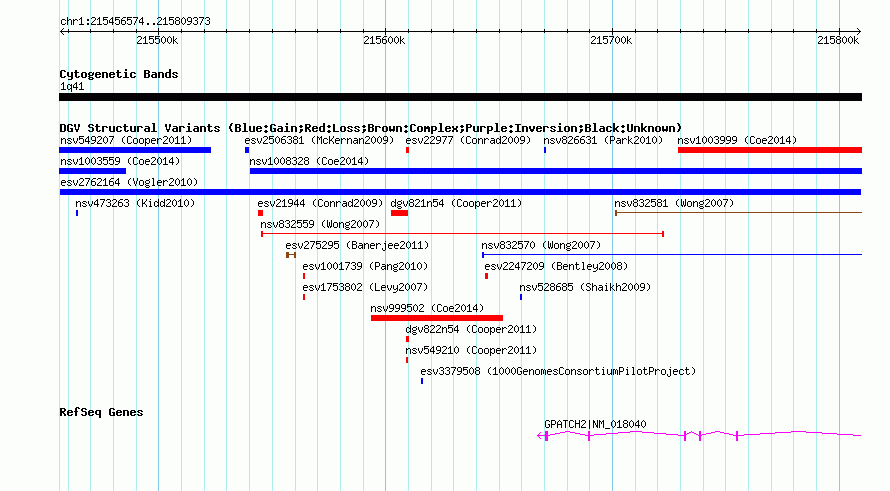Click the 1q41 band label

[72, 86]
